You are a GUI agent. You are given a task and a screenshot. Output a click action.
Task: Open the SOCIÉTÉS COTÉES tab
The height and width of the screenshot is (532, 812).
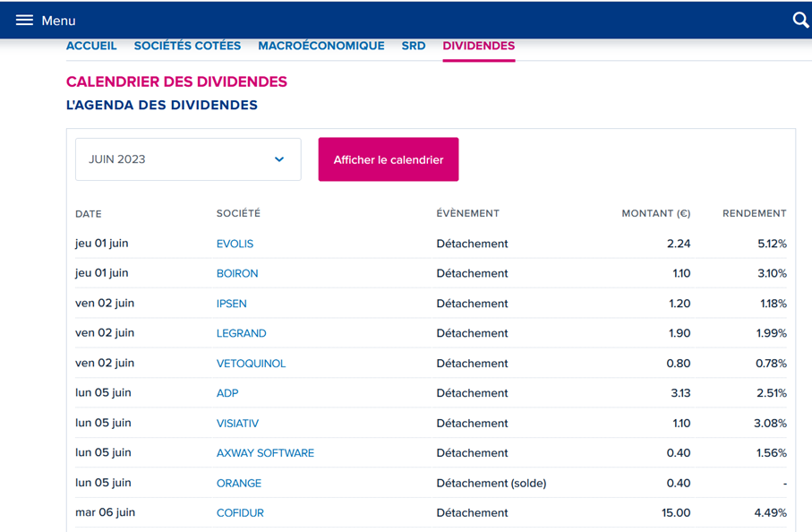(187, 46)
